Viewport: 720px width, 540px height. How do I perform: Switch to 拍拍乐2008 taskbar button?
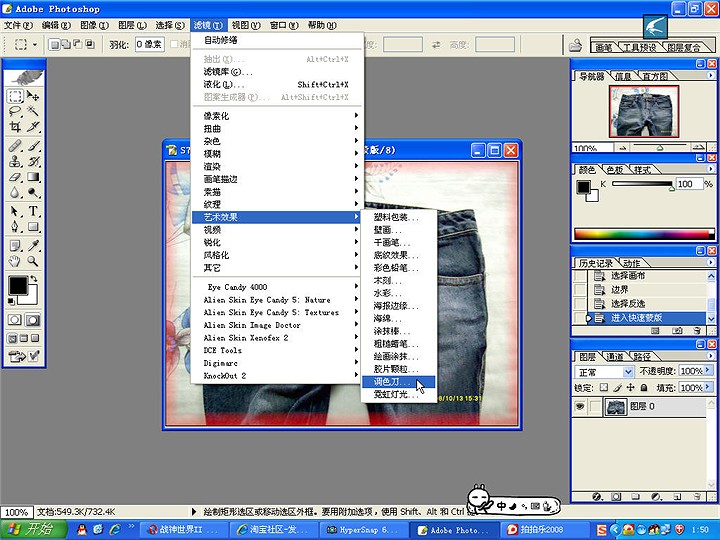point(544,529)
